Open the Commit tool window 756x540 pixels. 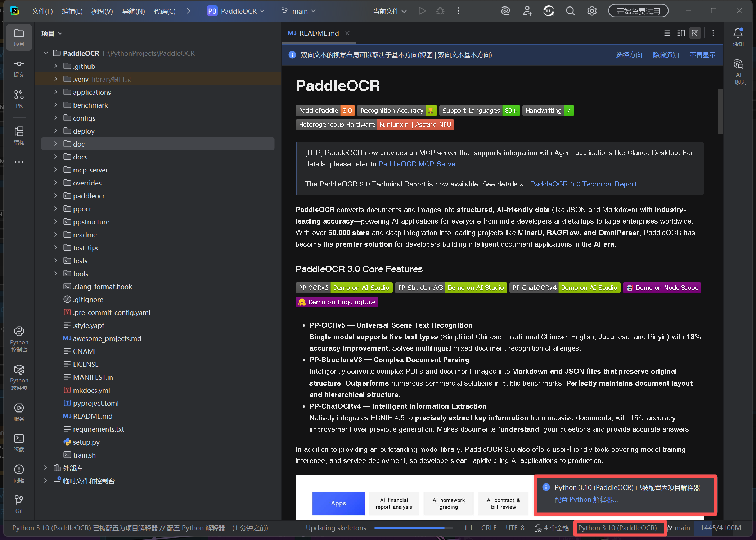coord(19,68)
